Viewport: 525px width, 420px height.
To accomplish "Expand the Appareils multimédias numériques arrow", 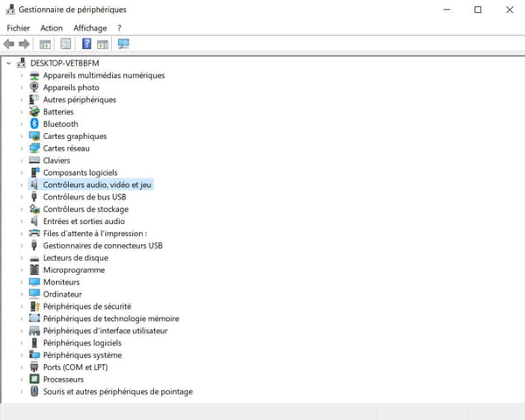I will (22, 75).
